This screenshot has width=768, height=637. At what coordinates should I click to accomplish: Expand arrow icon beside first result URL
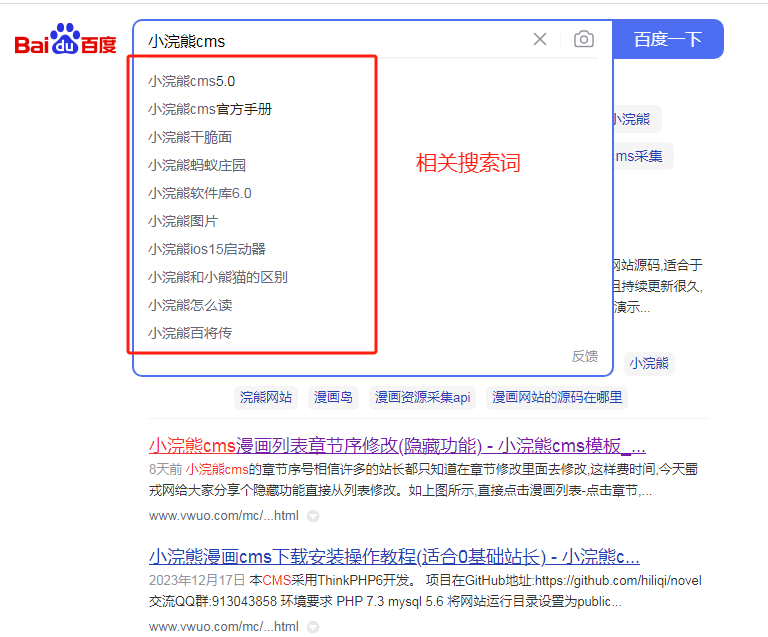click(x=313, y=516)
